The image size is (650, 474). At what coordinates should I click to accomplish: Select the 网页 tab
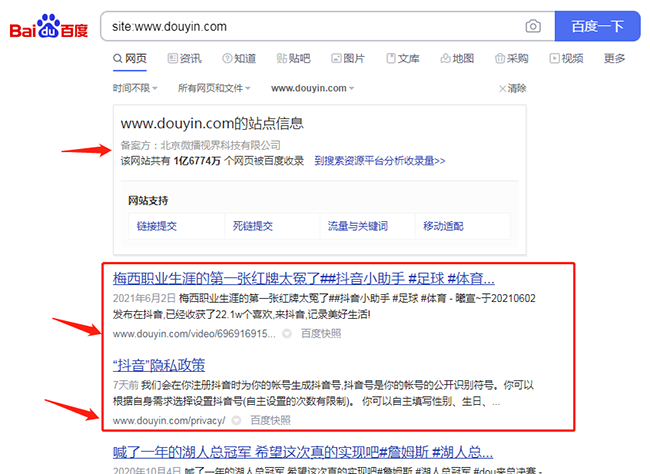click(130, 58)
